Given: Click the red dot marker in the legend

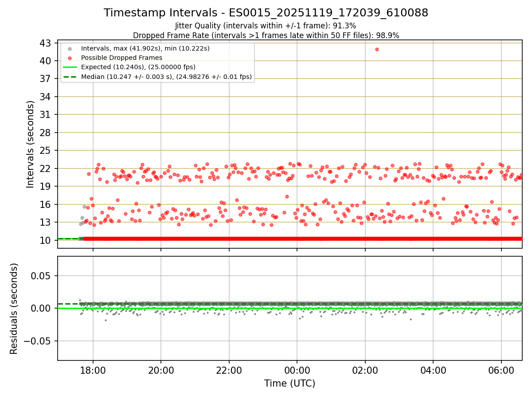Looking at the screenshot, I should pyautogui.click(x=69, y=58).
